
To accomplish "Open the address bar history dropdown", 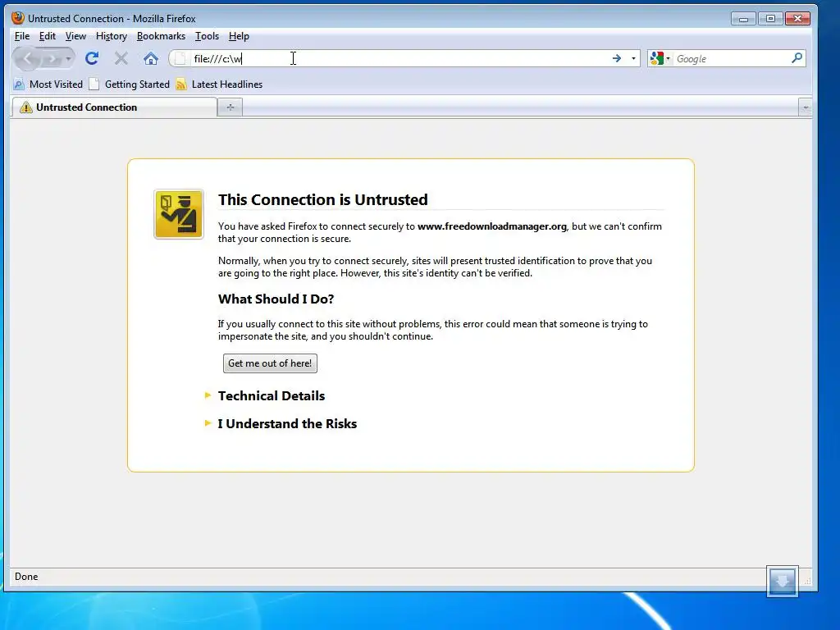I will pyautogui.click(x=633, y=58).
